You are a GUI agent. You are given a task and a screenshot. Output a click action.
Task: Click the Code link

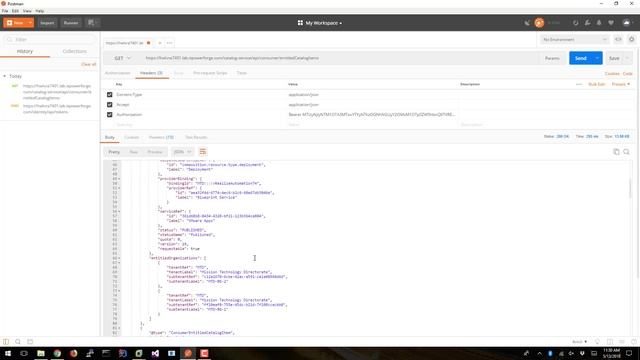click(627, 74)
